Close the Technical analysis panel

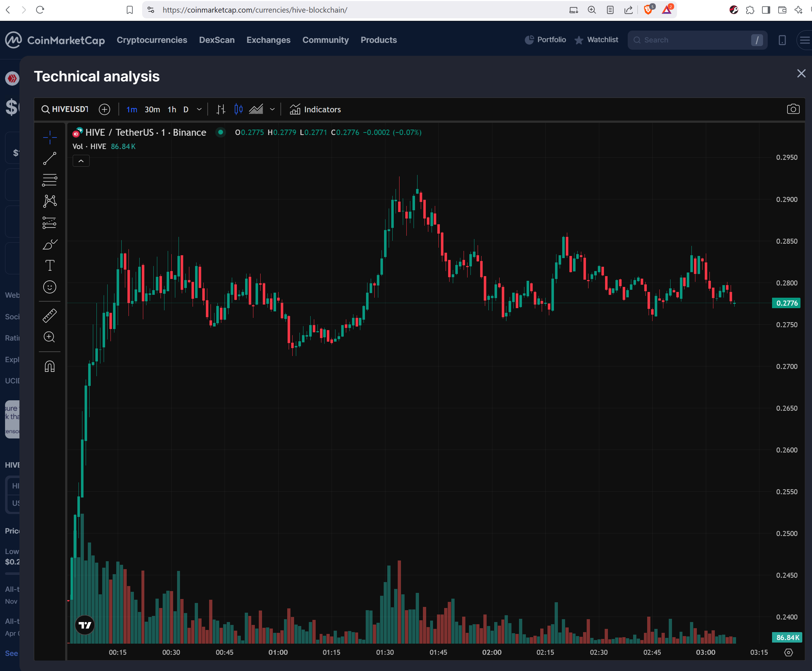(801, 73)
